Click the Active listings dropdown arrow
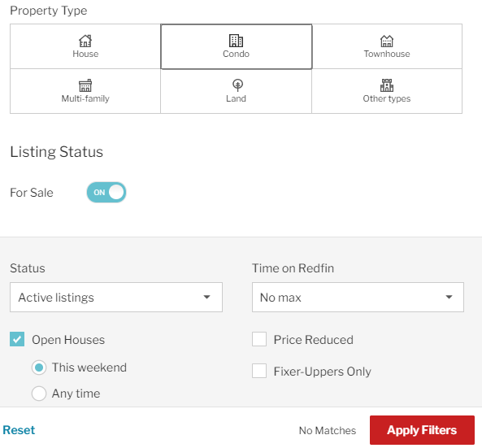The width and height of the screenshot is (482, 448). (207, 297)
